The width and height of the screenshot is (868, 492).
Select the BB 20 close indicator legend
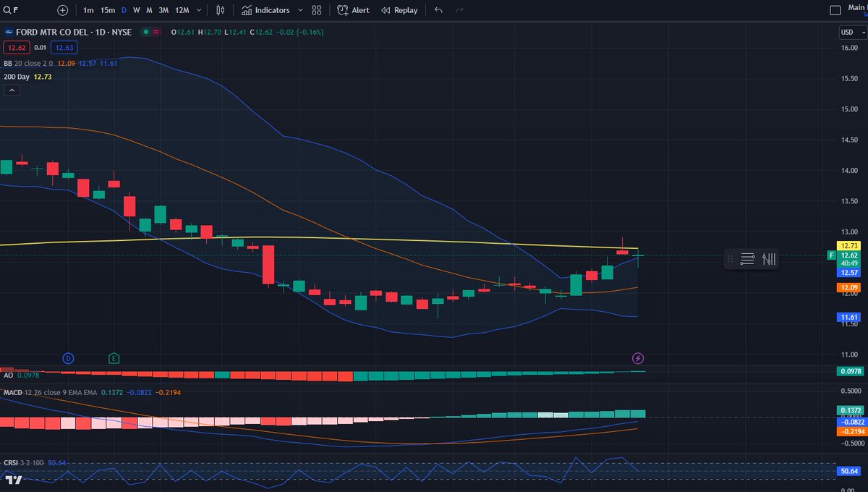[29, 63]
